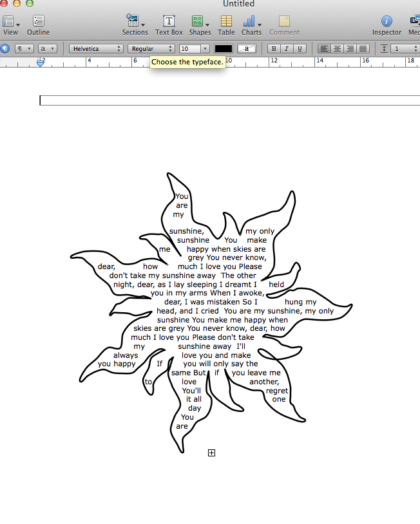The width and height of the screenshot is (420, 524).
Task: Justify text alignment button
Action: coord(363,49)
